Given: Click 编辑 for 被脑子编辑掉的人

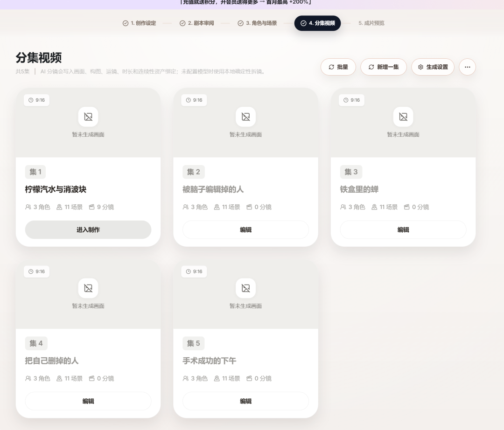Looking at the screenshot, I should coord(245,229).
